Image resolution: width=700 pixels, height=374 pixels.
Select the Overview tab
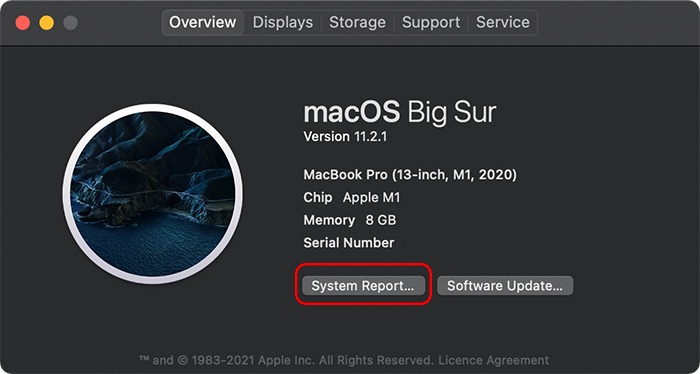203,22
